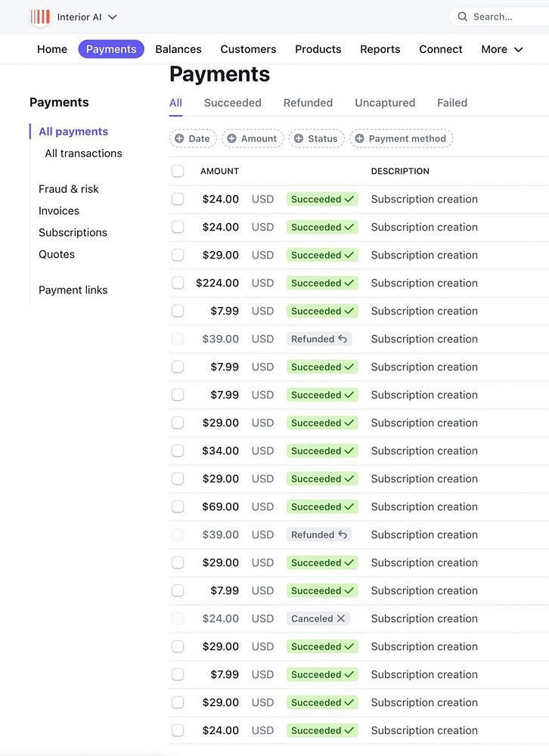Viewport: 549px width, 756px height.
Task: Click the plus icon on Date filter
Action: [x=179, y=138]
